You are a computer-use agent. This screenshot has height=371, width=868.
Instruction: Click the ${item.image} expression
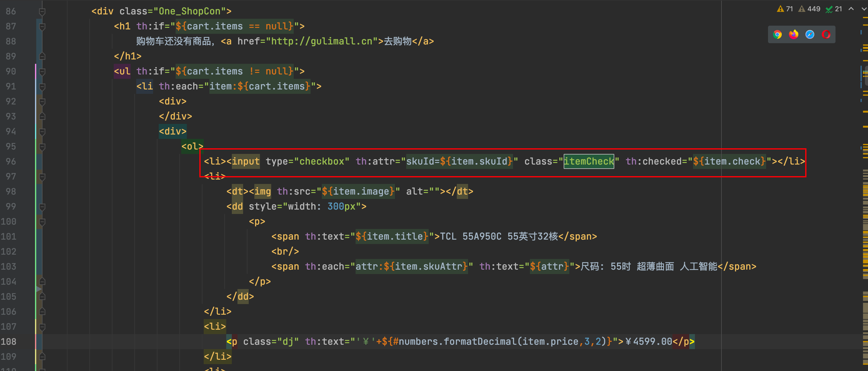tap(358, 191)
